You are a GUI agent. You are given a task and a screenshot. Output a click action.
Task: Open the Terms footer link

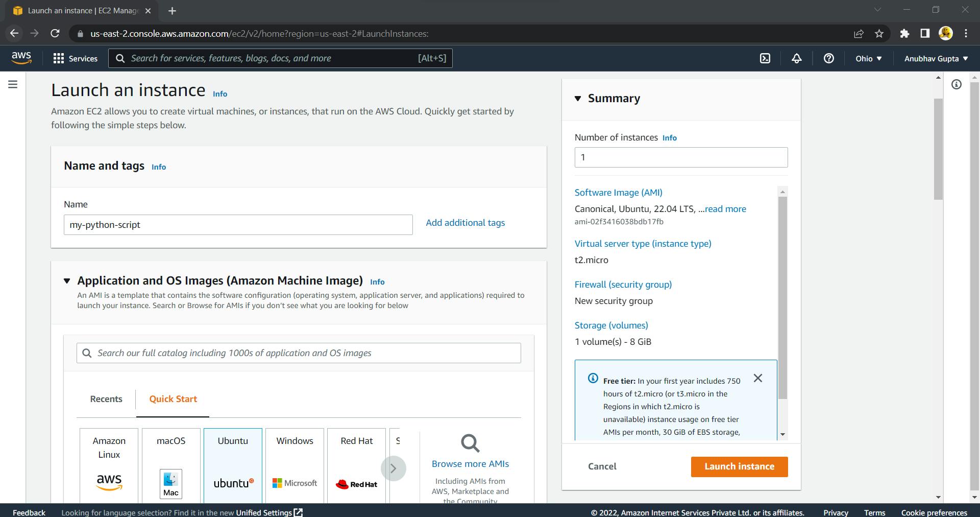pos(874,512)
